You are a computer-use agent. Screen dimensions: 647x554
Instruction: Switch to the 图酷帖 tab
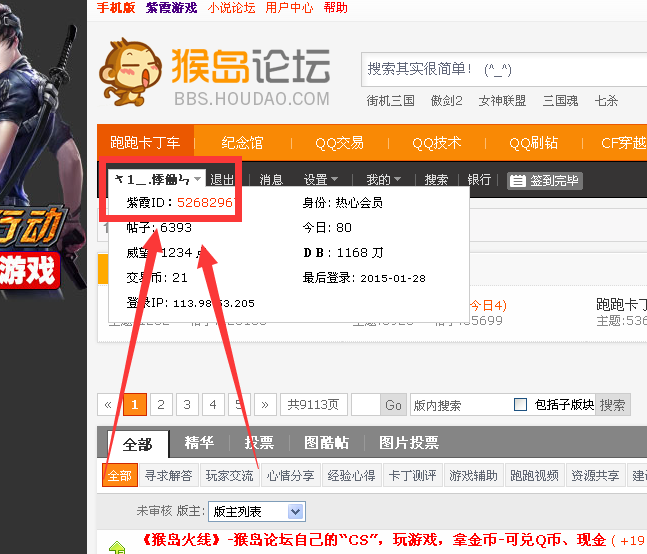pos(326,443)
